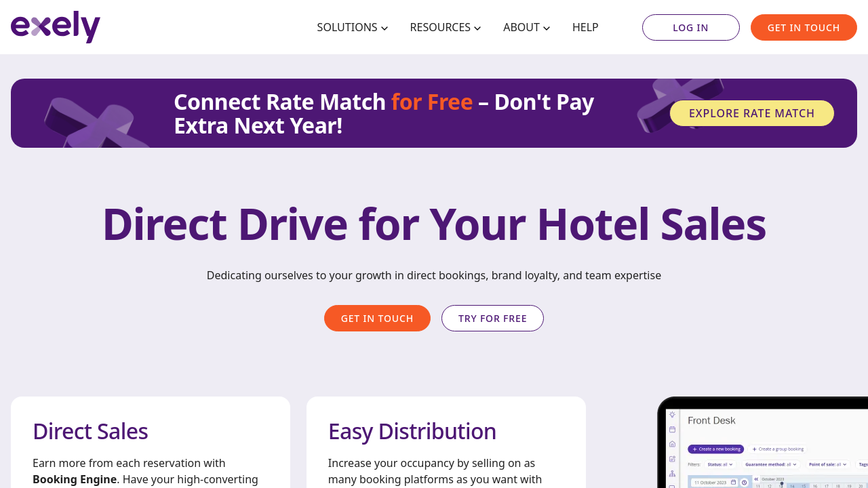Viewport: 868px width, 488px height.
Task: Click the Try For Free button
Action: (x=492, y=319)
